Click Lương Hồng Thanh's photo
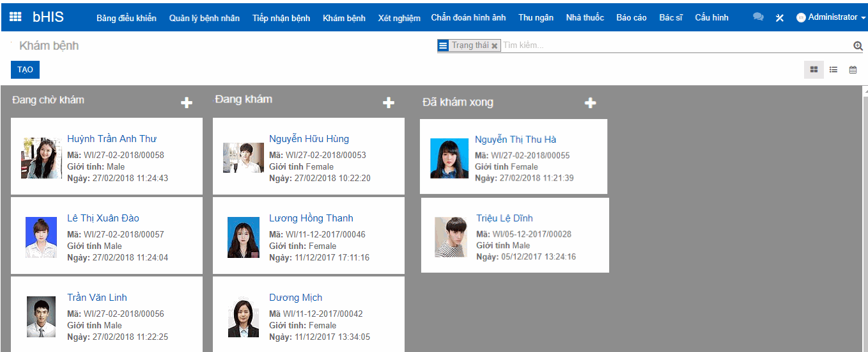Screen dimensions: 868x352 pos(244,237)
